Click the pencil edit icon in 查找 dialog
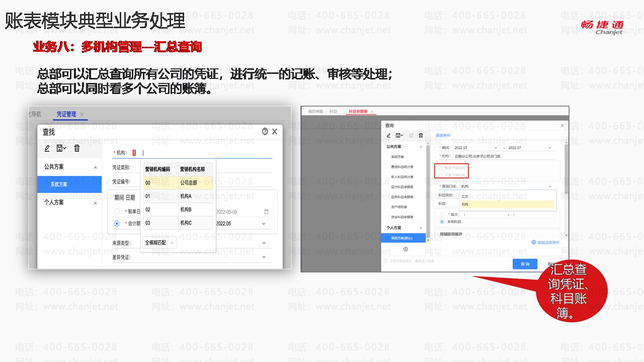 pyautogui.click(x=47, y=148)
